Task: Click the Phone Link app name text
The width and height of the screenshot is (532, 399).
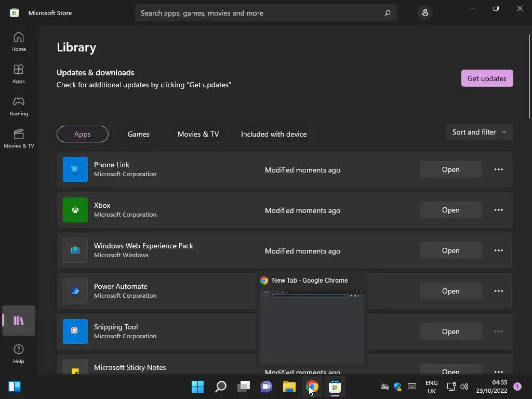Action: (112, 165)
